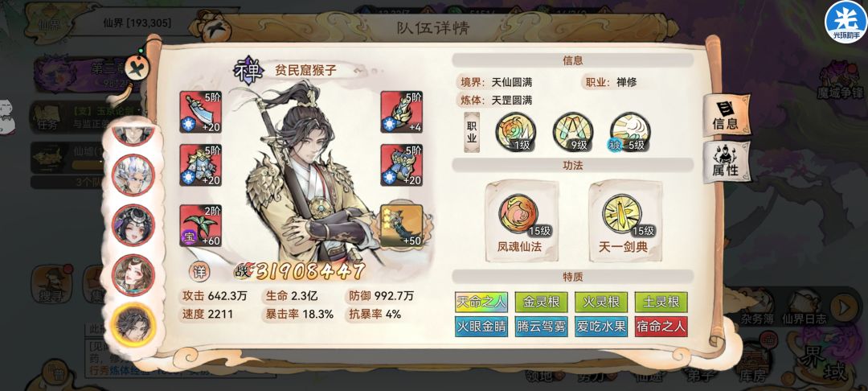868x391 pixels.
Task: View the level 5 passive skill
Action: coord(630,133)
